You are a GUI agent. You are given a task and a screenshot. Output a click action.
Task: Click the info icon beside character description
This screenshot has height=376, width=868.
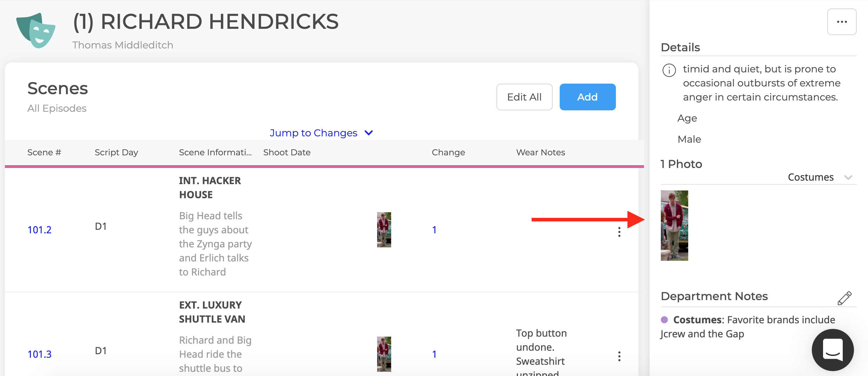(669, 70)
